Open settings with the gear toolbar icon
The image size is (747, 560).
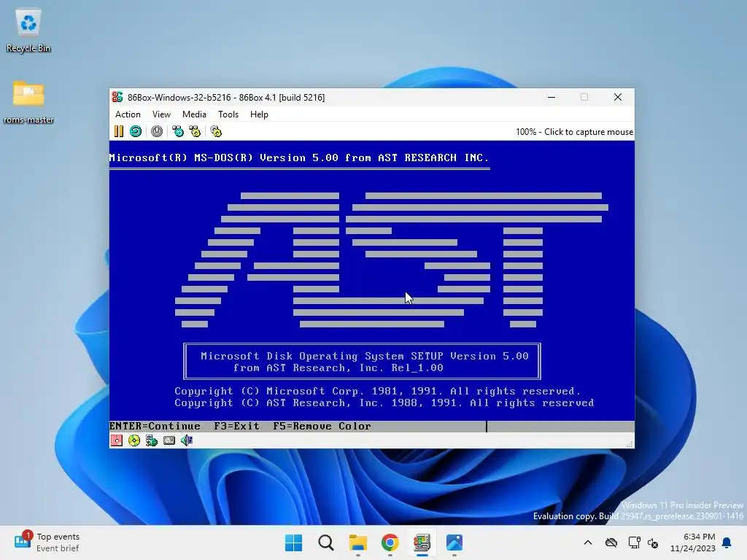(x=216, y=131)
